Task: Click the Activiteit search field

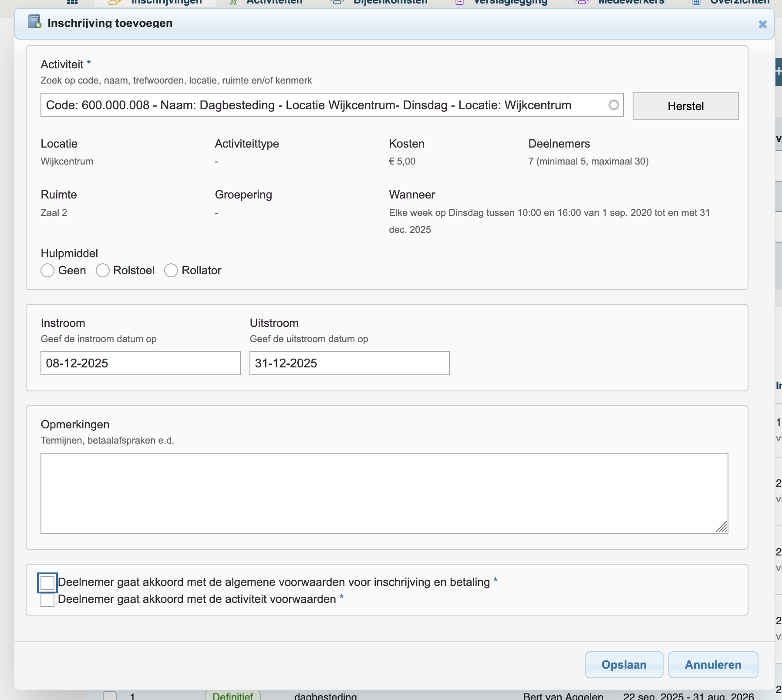Action: tap(322, 105)
